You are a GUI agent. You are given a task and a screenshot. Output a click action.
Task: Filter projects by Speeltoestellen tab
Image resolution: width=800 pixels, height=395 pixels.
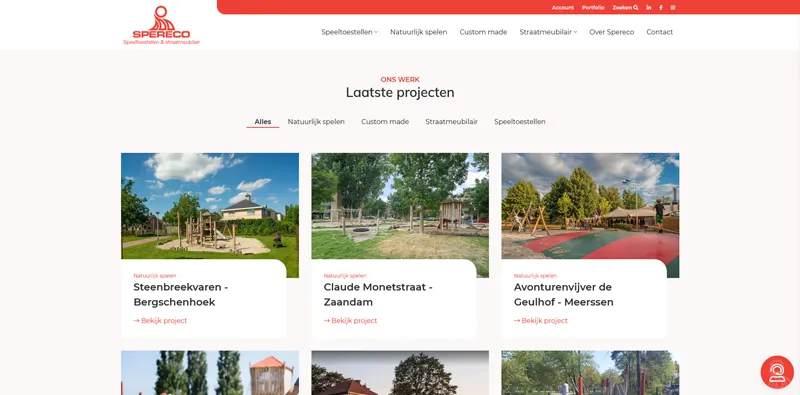519,121
